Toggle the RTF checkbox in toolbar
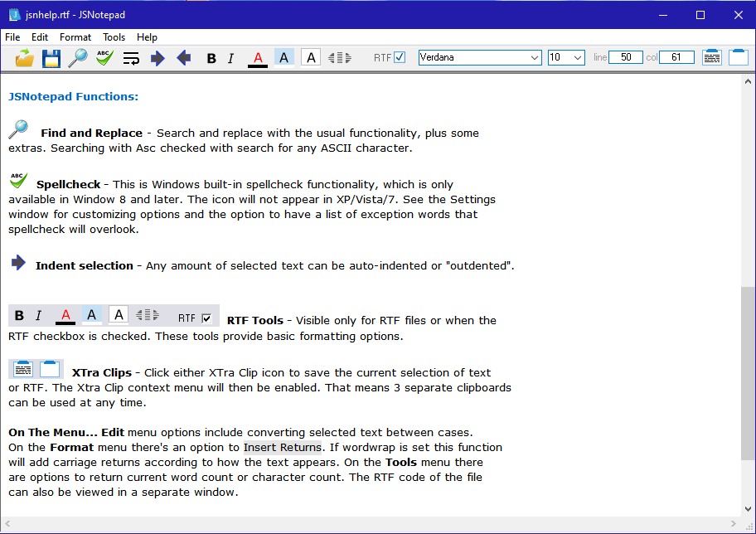Image resolution: width=756 pixels, height=534 pixels. (x=400, y=57)
